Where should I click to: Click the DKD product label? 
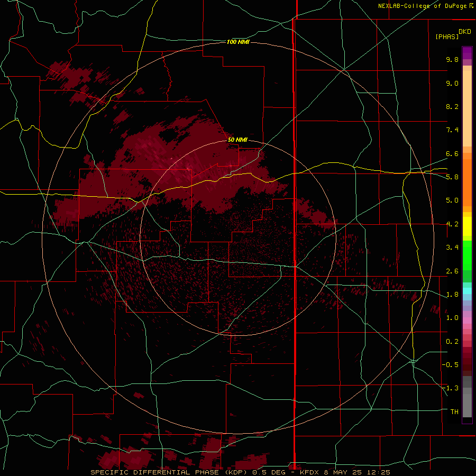[465, 32]
